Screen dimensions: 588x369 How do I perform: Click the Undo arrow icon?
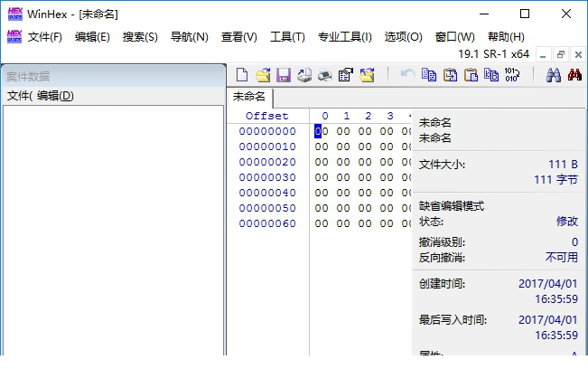[x=407, y=74]
